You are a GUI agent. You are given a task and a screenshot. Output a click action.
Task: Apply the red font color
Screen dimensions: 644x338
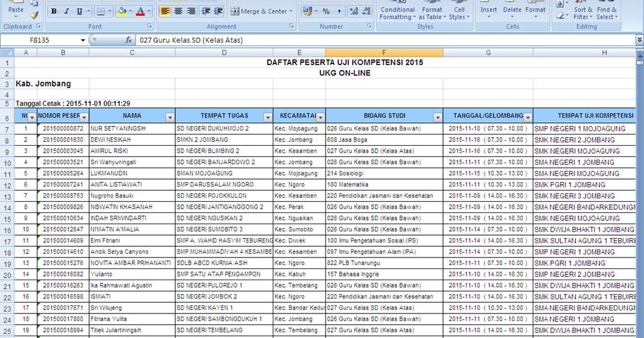click(141, 11)
